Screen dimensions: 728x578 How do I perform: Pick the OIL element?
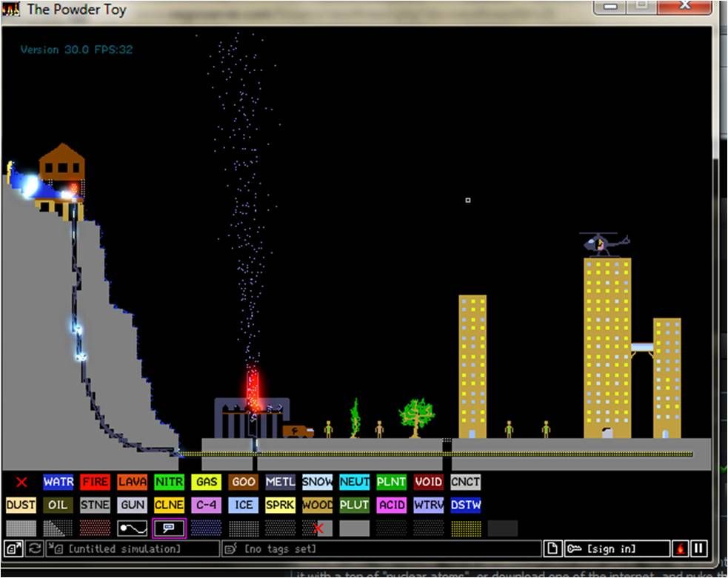58,505
